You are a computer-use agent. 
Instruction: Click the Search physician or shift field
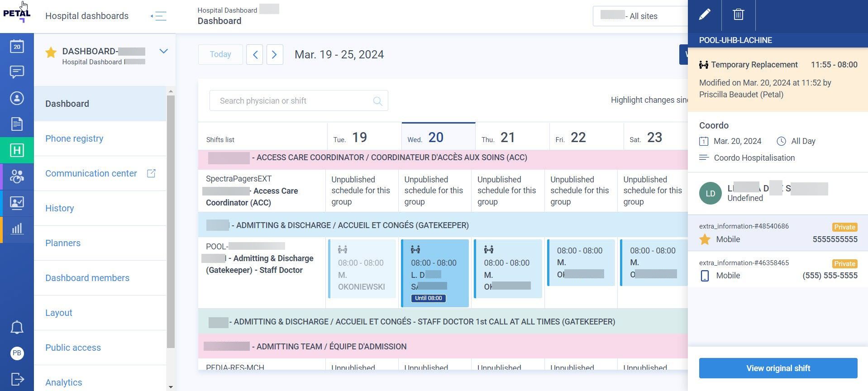click(299, 101)
